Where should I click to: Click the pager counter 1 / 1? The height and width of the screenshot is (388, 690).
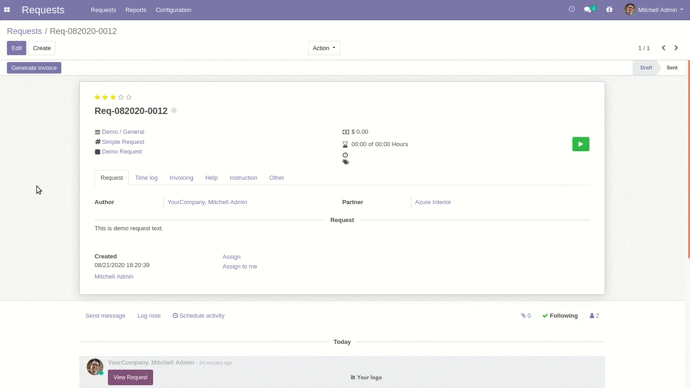click(644, 48)
